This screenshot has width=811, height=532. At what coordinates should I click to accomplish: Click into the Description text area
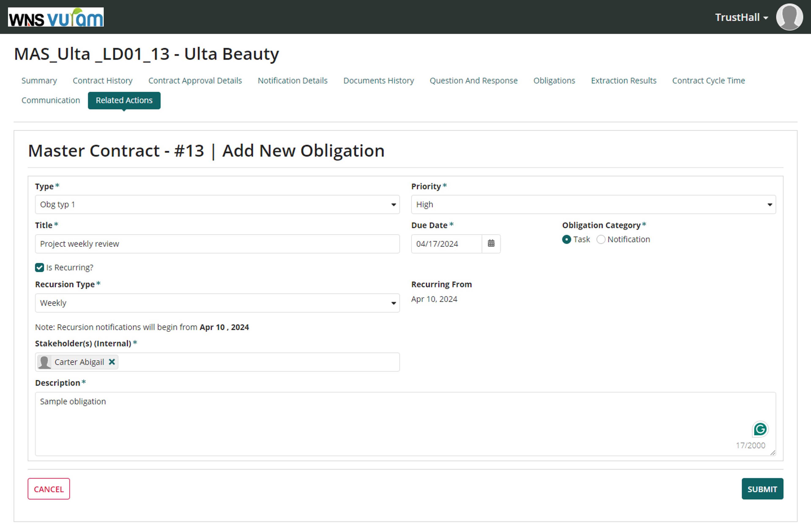coord(405,424)
